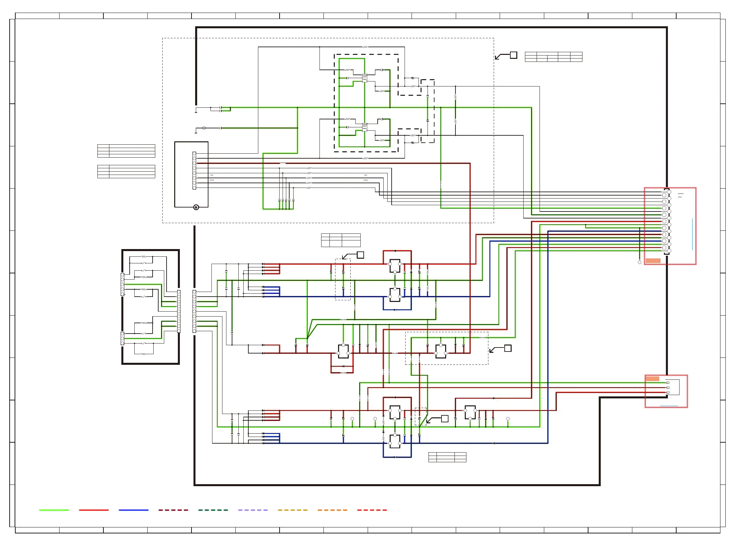Select the 3-pin connector's bright-red-wire terminal

(x=668, y=392)
